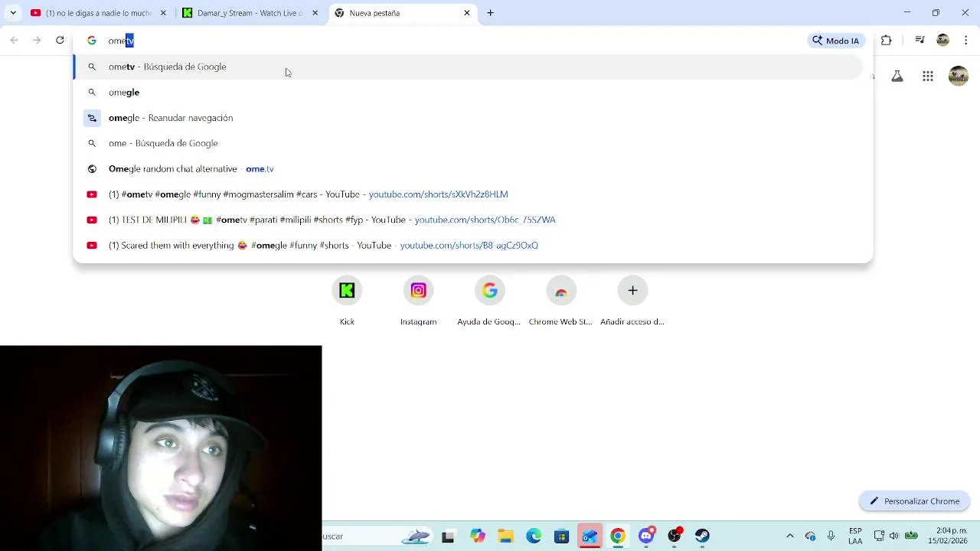Open the Chrome Web Store shortcut tile

(x=560, y=302)
